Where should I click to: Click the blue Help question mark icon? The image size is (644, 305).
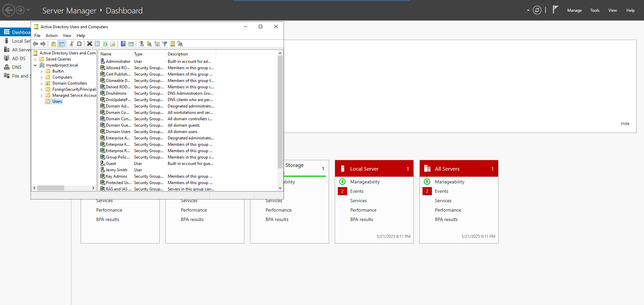123,44
